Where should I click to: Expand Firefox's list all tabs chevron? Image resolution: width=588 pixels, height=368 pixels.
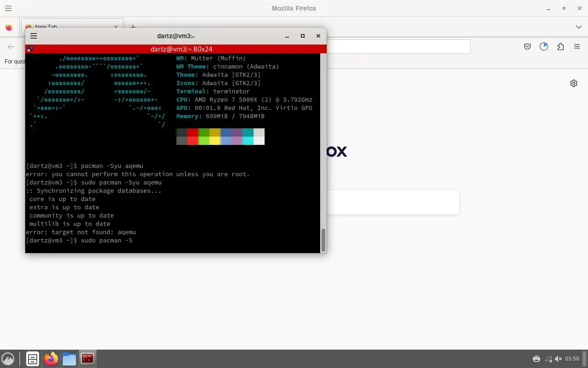click(579, 27)
